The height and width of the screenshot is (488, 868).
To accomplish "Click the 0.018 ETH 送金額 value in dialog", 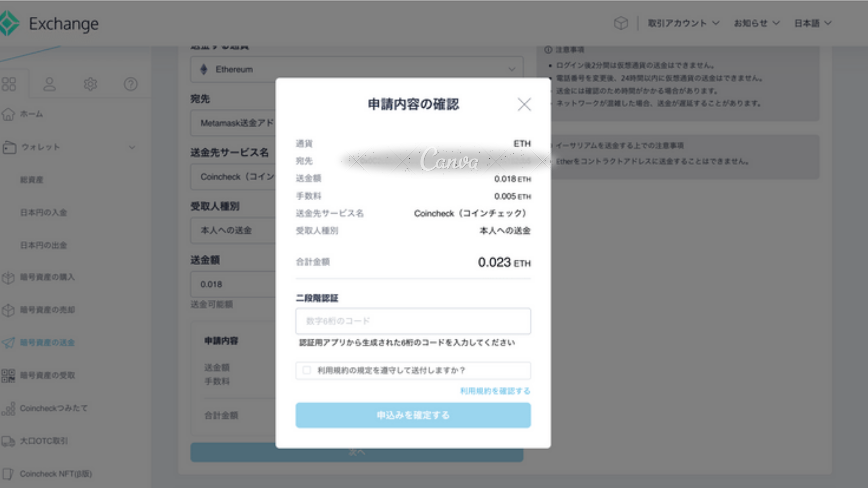I will [512, 179].
